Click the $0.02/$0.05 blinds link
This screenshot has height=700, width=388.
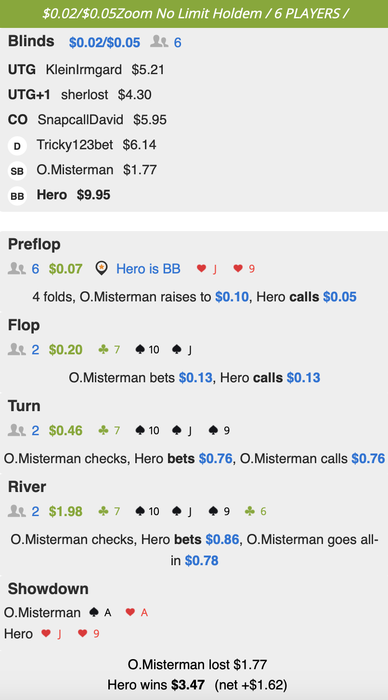(x=104, y=43)
